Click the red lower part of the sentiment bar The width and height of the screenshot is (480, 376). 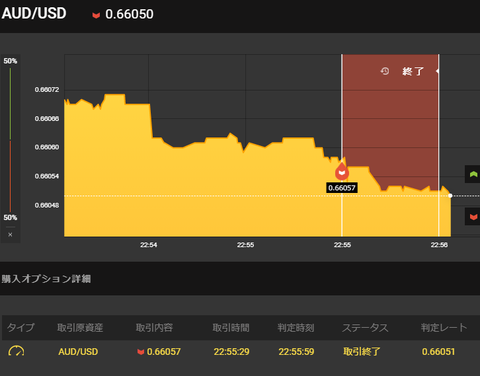10,176
